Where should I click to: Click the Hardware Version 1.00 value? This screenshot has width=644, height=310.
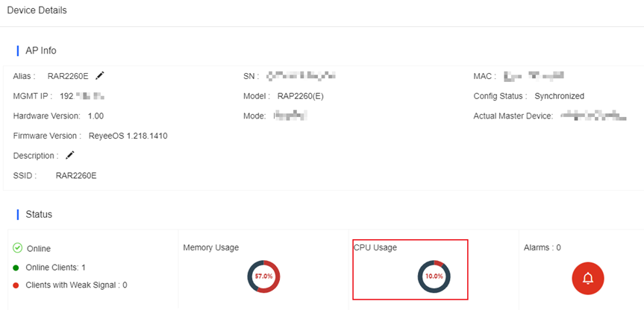(96, 116)
